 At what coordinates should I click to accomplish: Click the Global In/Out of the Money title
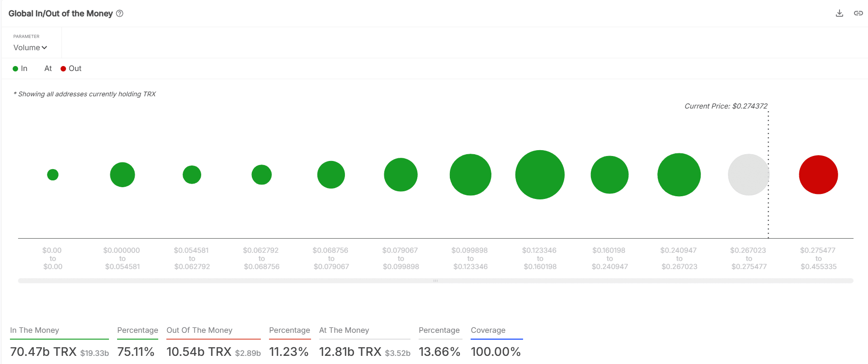(61, 14)
